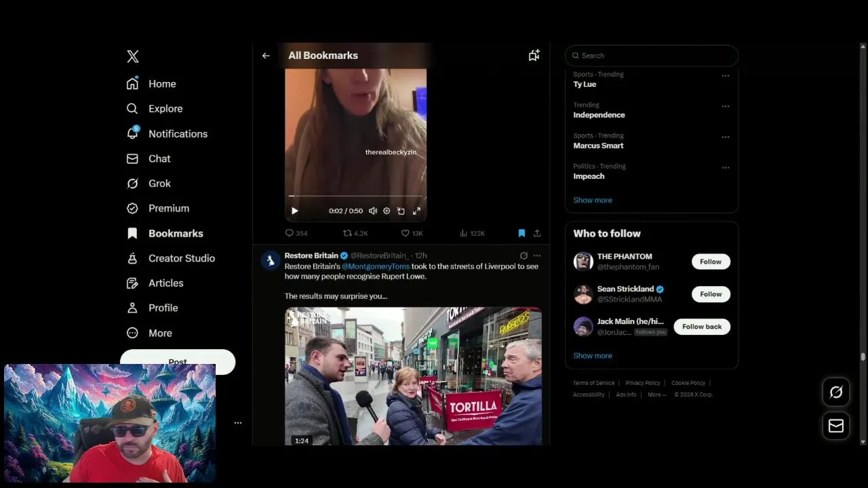This screenshot has width=868, height=488.
Task: Click the Bookmarks sidebar icon
Action: tap(132, 233)
